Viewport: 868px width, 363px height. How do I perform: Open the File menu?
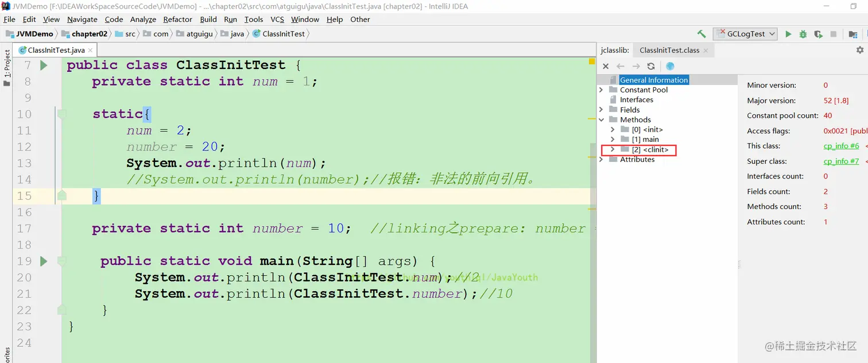pyautogui.click(x=9, y=19)
